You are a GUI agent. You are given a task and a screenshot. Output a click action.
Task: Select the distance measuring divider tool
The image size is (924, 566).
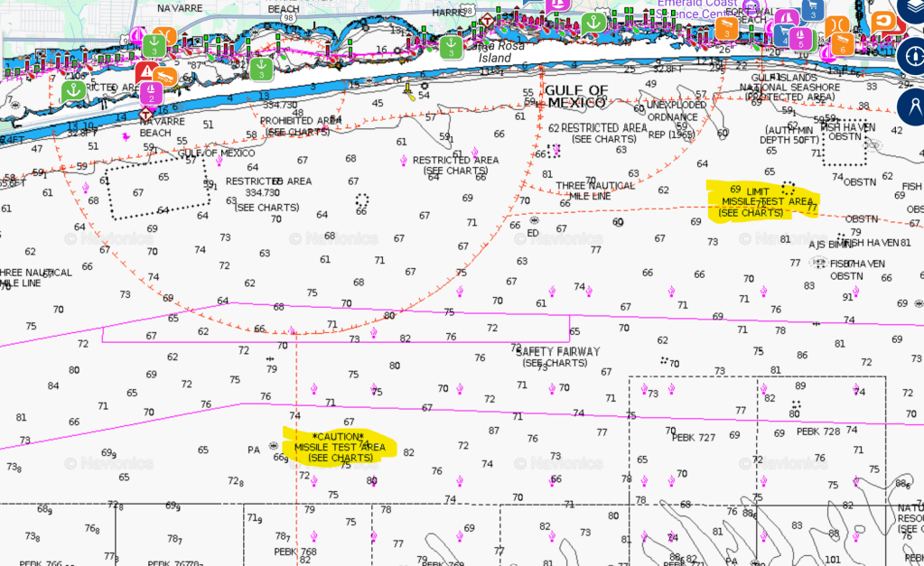click(x=912, y=107)
